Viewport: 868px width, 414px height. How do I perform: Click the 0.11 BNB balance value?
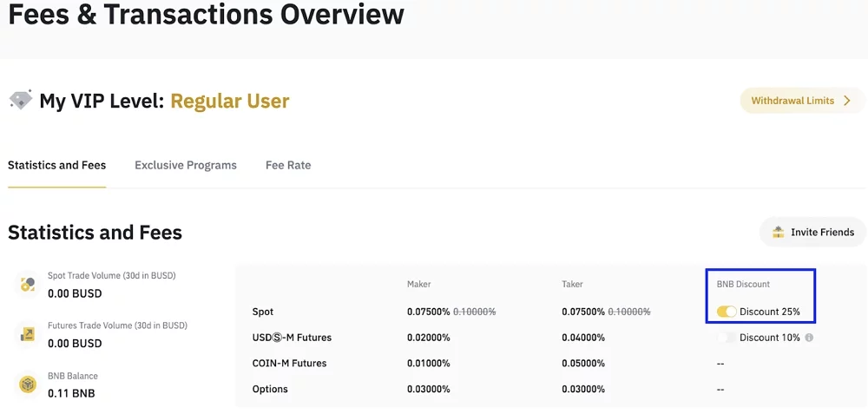click(71, 393)
